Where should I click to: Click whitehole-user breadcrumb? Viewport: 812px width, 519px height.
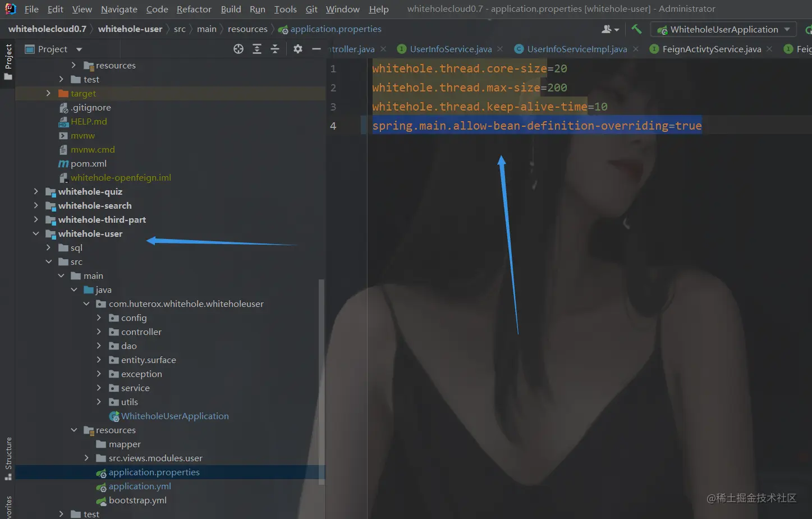pyautogui.click(x=130, y=29)
